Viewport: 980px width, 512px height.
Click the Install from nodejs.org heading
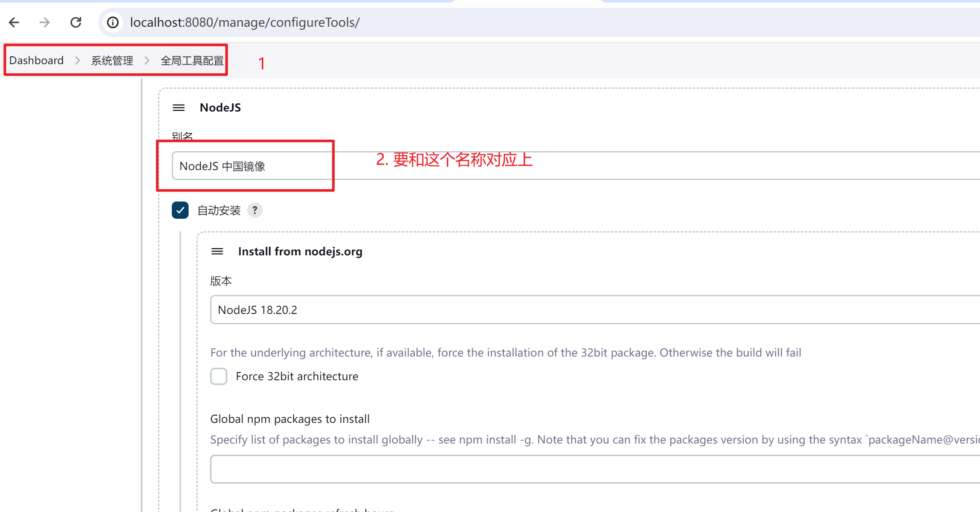pyautogui.click(x=300, y=251)
